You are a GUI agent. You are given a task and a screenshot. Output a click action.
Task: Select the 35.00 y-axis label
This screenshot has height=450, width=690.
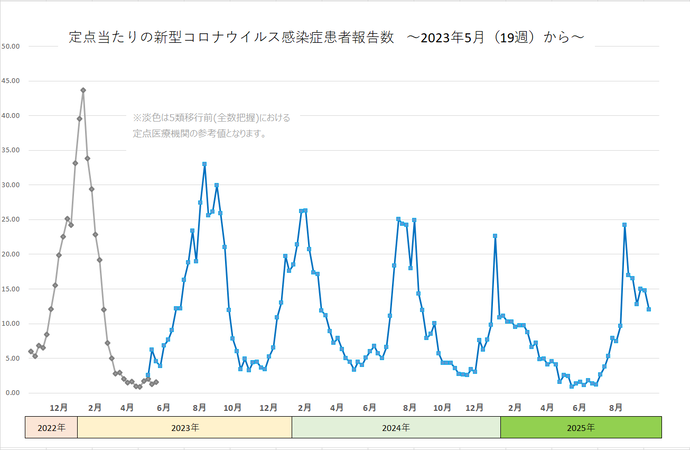[12, 150]
